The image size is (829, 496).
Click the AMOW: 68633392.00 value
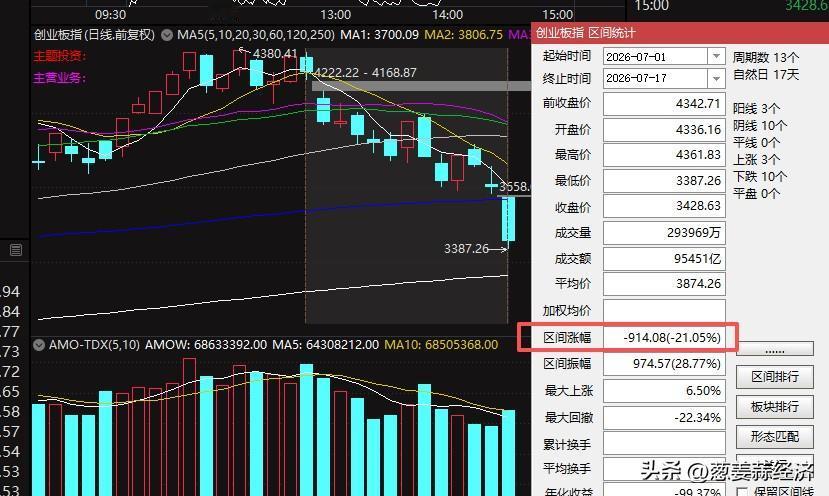(x=206, y=345)
